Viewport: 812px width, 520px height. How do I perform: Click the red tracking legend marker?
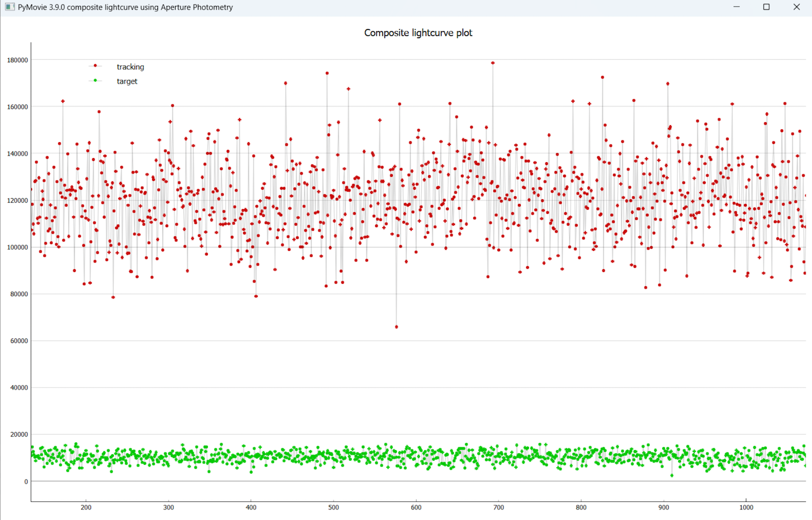point(96,66)
